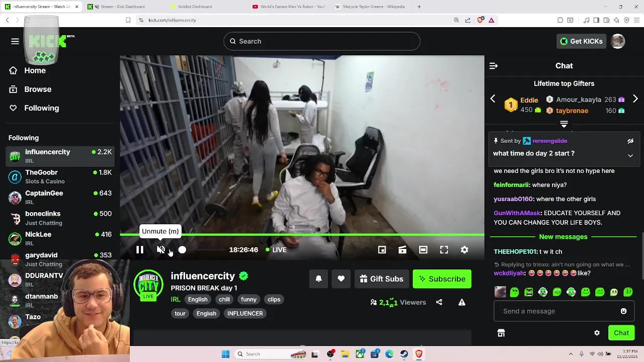Viewport: 644px width, 362px height.
Task: Click the kick.com address bar
Action: [292, 20]
